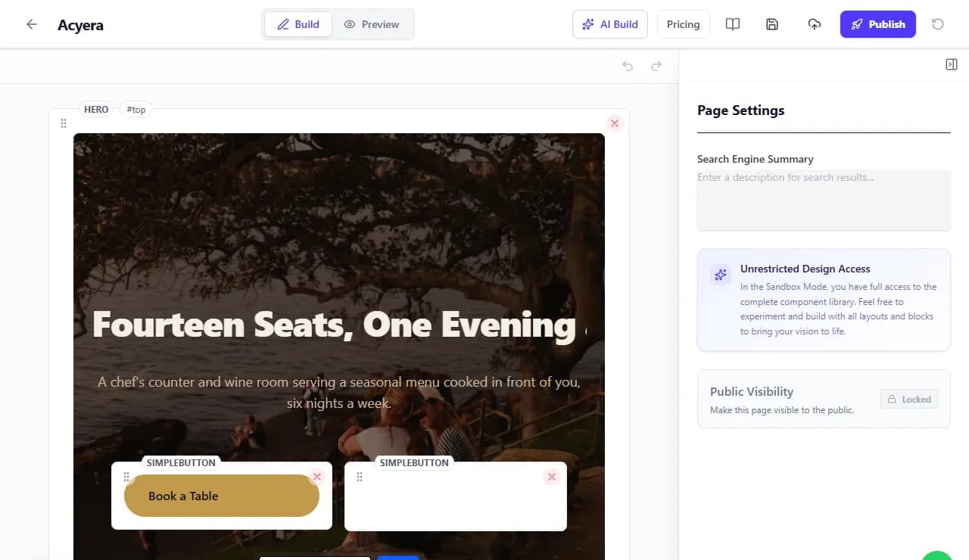The image size is (969, 560).
Task: Open AI Build
Action: [610, 24]
